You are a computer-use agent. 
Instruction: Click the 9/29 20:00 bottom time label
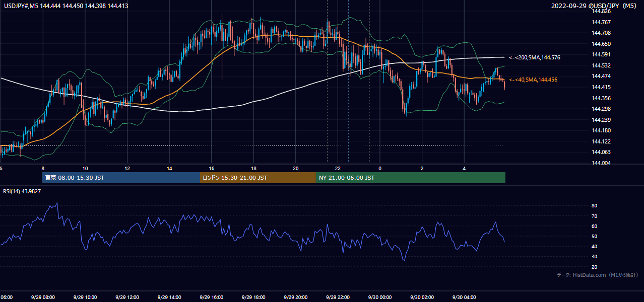(x=295, y=297)
